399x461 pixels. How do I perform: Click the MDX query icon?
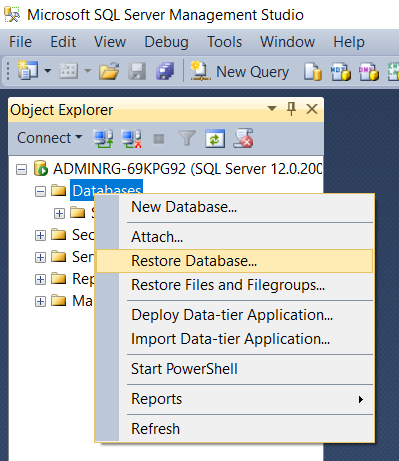pyautogui.click(x=341, y=71)
